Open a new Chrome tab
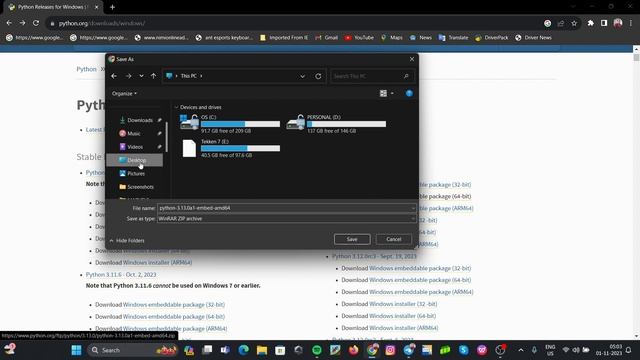The width and height of the screenshot is (640, 360). point(112,7)
